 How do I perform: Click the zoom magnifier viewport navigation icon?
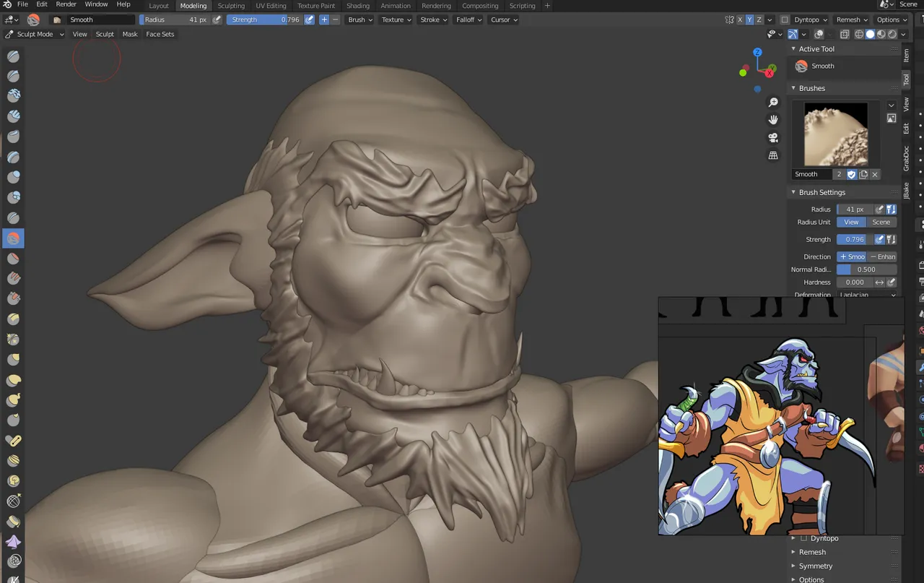(773, 103)
